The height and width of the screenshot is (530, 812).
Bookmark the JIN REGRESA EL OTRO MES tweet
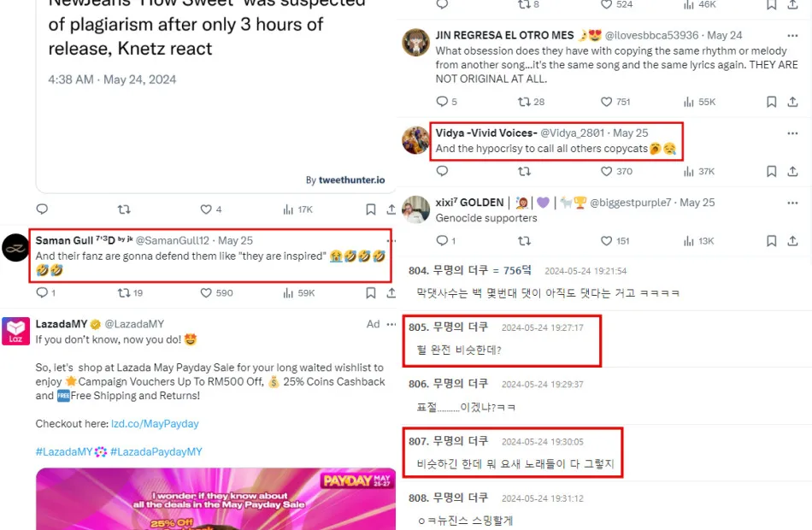(772, 102)
